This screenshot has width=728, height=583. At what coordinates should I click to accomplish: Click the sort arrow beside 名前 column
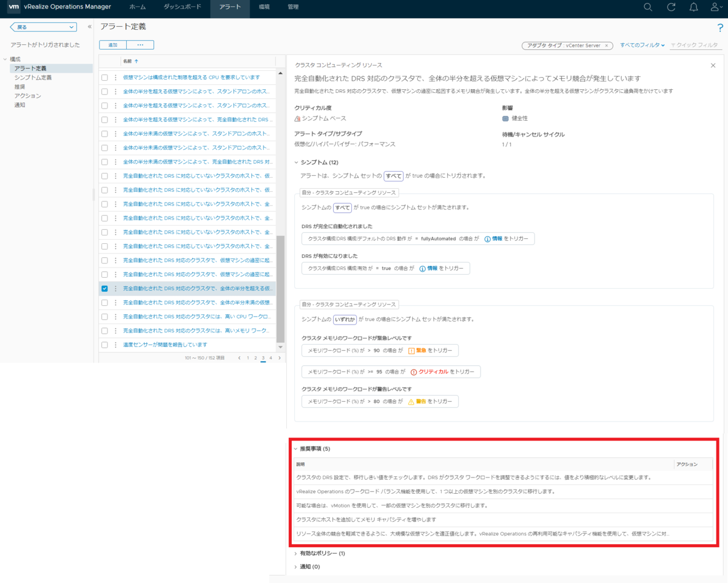[x=136, y=61]
